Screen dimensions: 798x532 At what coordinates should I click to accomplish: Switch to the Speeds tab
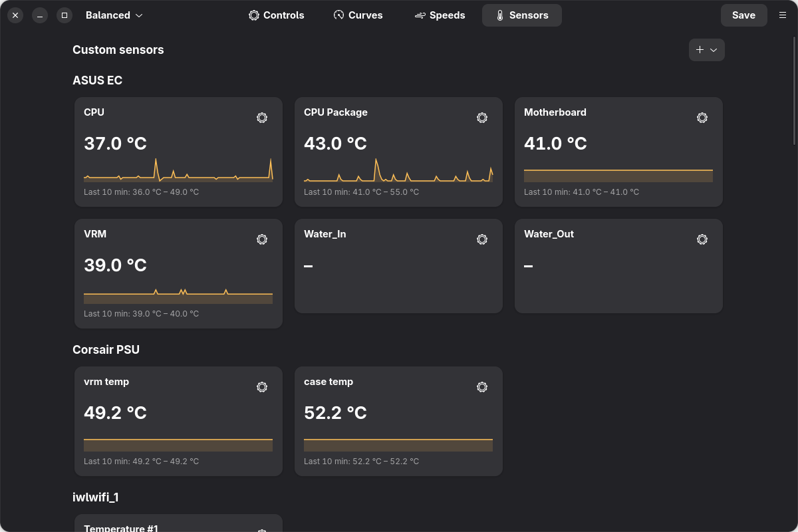[x=440, y=15]
